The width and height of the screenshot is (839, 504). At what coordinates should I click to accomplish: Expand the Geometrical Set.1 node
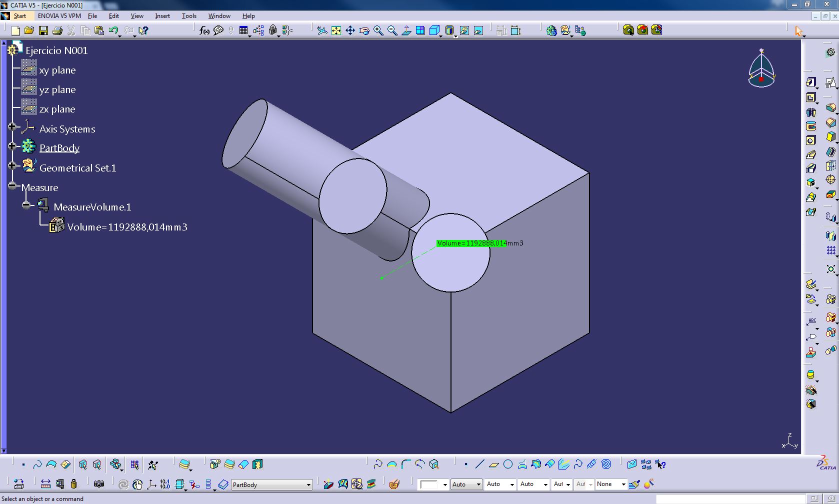pos(12,165)
